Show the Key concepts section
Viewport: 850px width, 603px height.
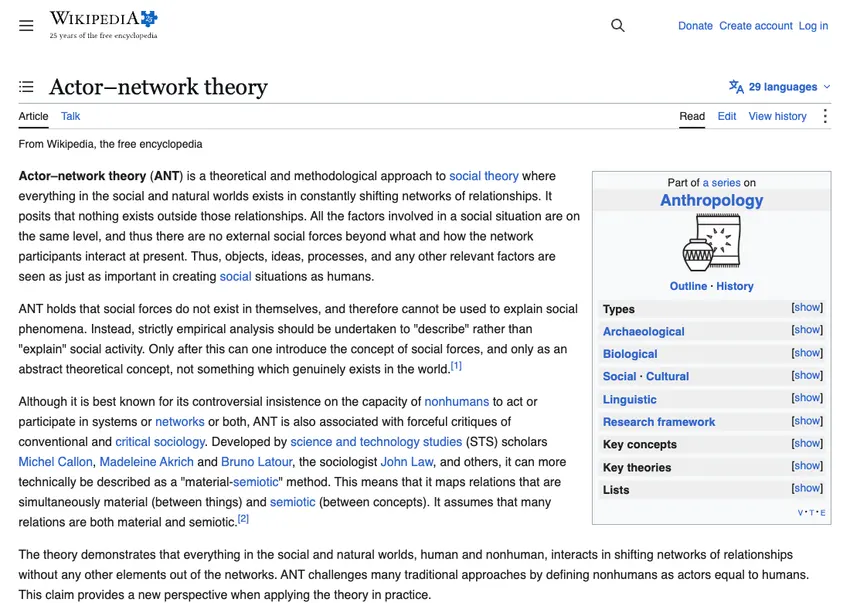(x=807, y=444)
